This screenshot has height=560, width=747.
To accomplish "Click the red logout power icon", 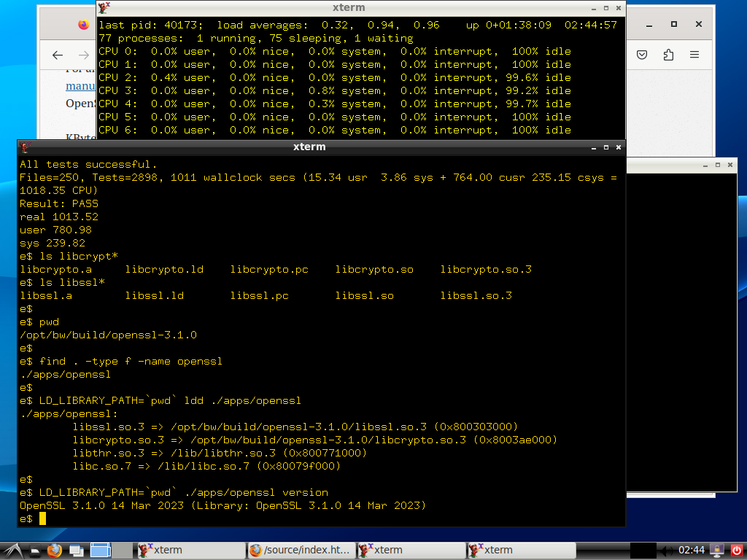I will [735, 550].
